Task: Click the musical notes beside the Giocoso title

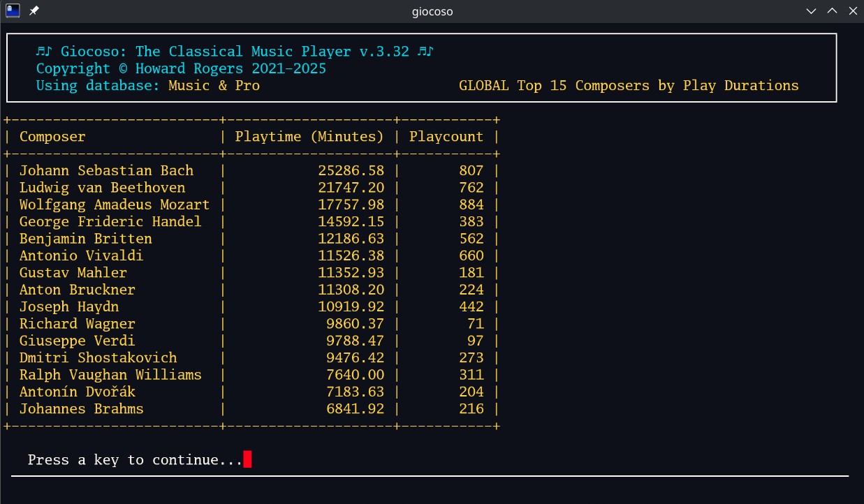Action: pyautogui.click(x=45, y=50)
